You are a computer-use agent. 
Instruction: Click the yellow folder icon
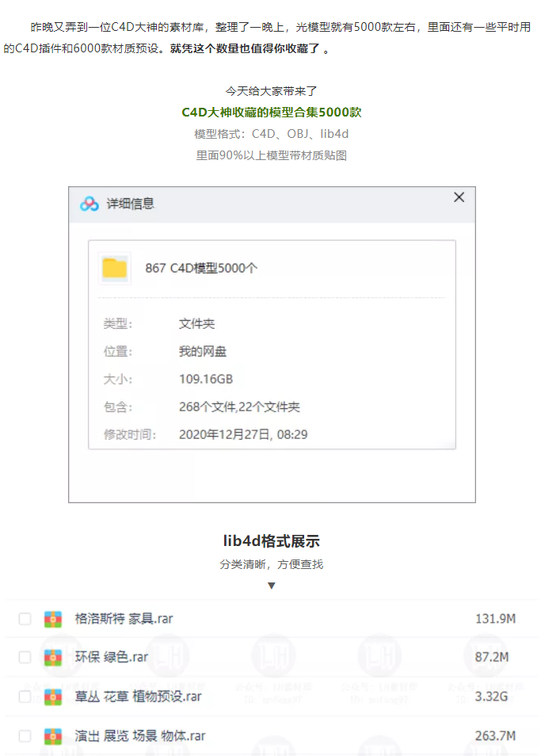115,268
